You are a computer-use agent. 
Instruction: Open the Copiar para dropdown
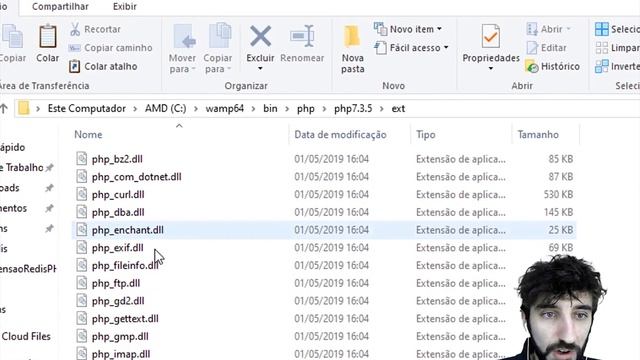218,48
